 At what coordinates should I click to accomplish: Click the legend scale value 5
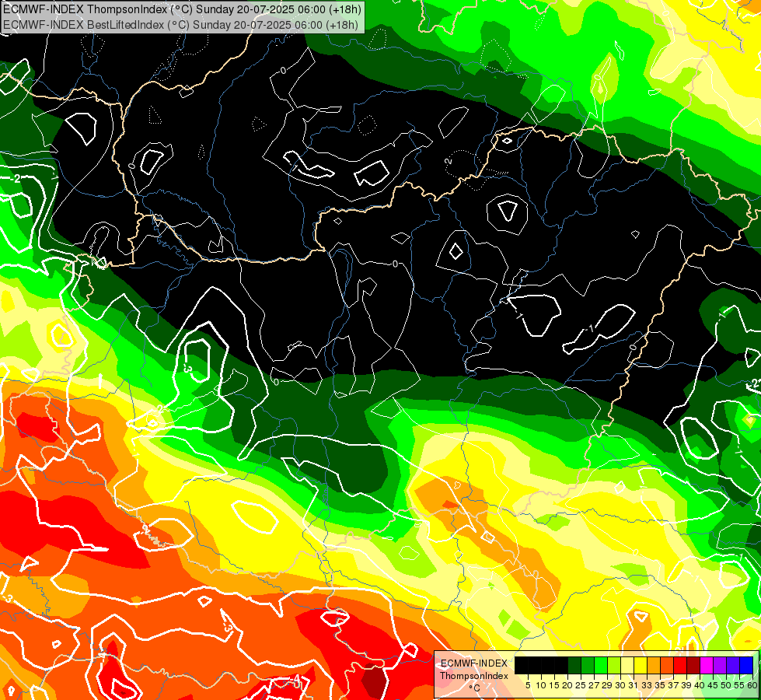coord(528,685)
